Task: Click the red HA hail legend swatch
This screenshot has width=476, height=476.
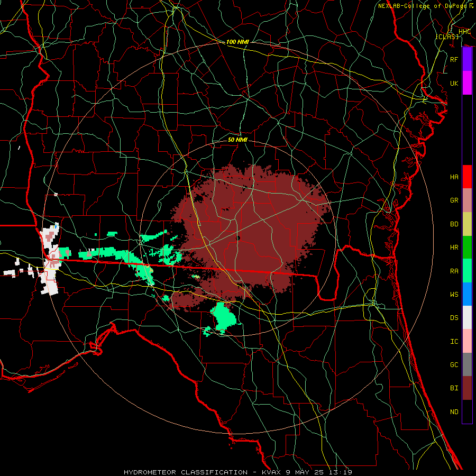Action: tap(467, 177)
